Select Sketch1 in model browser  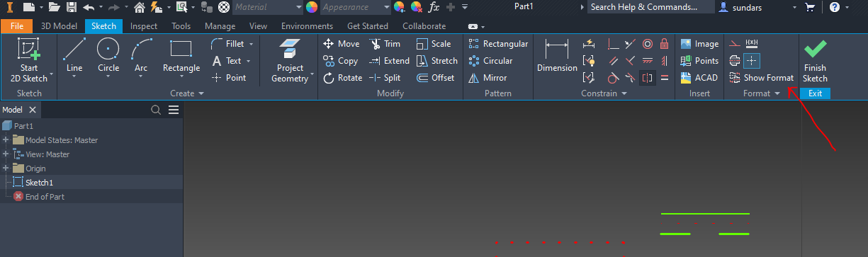point(33,183)
